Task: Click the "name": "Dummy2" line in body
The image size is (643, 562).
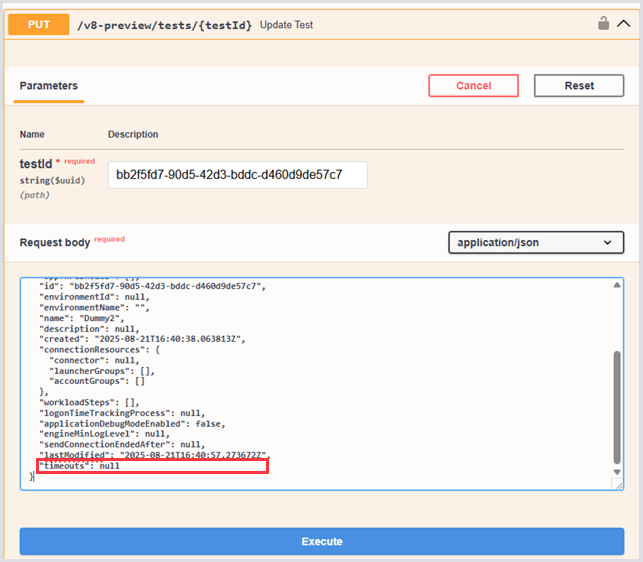Action: coord(87,318)
